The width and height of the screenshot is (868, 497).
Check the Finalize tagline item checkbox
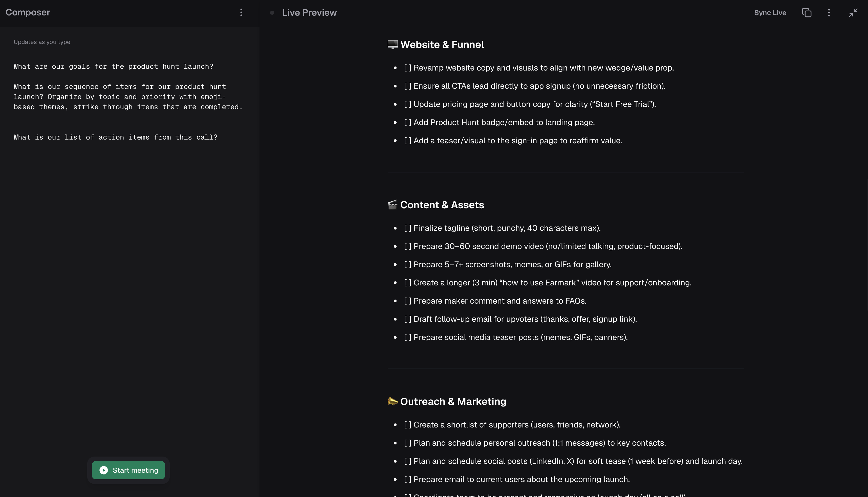coord(407,228)
